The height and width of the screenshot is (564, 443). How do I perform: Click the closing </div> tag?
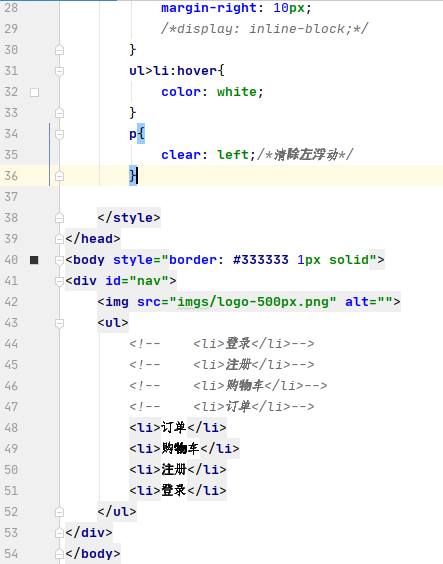pos(89,532)
